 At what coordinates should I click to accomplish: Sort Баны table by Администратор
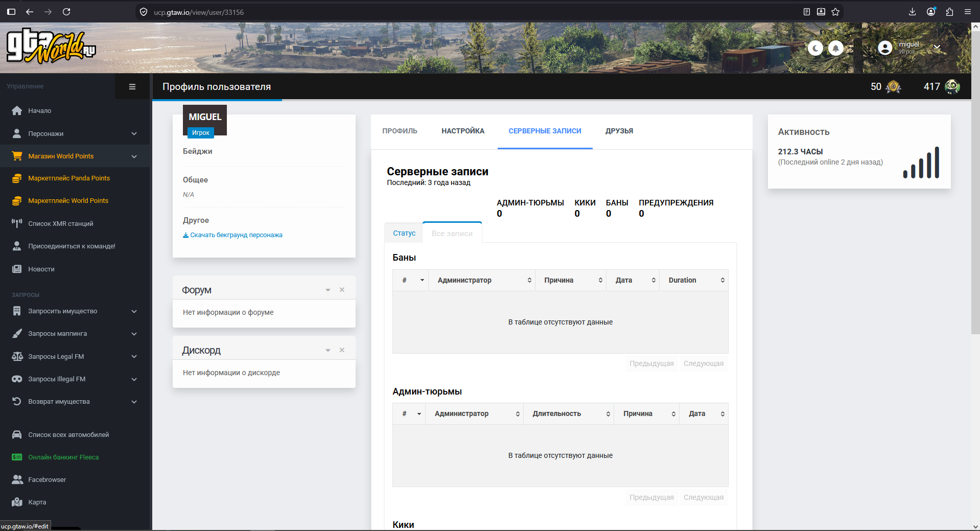pos(482,280)
